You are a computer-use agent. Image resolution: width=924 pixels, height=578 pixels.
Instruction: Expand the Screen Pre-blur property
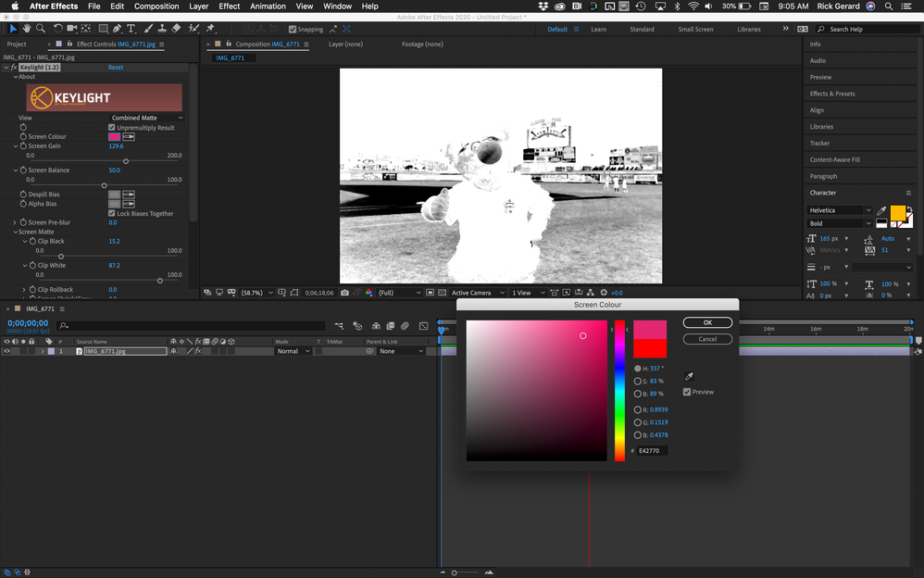(x=16, y=223)
